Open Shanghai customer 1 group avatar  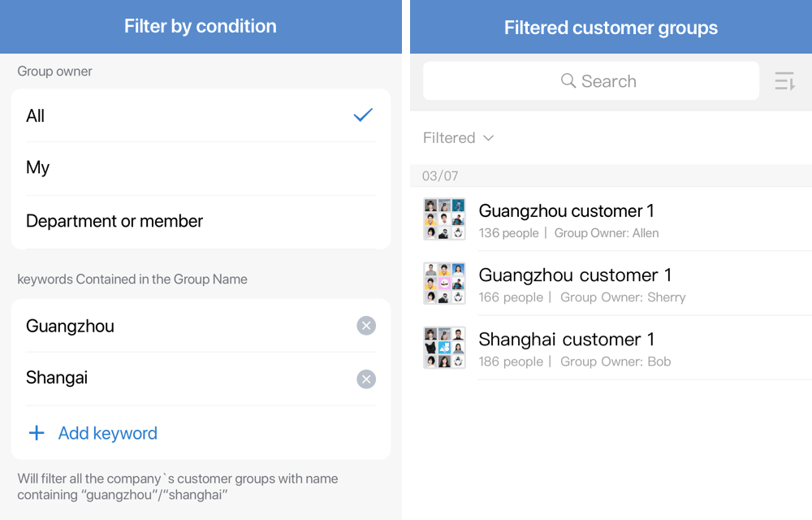[444, 348]
